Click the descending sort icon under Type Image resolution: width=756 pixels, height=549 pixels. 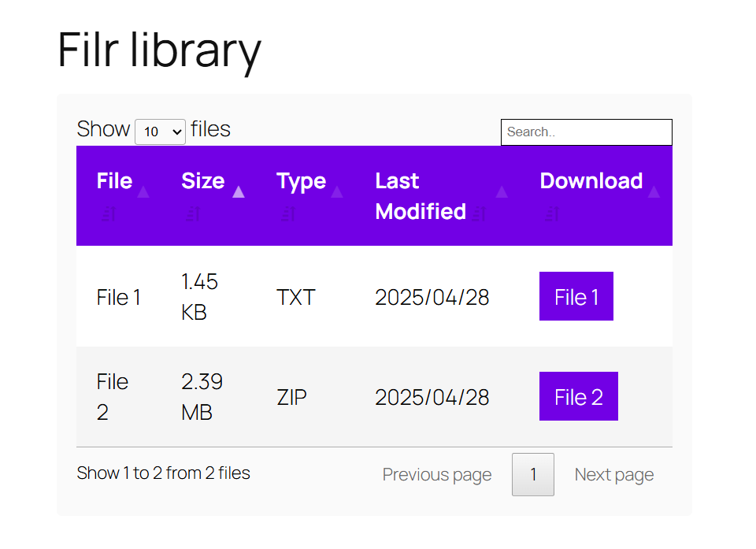(x=288, y=213)
